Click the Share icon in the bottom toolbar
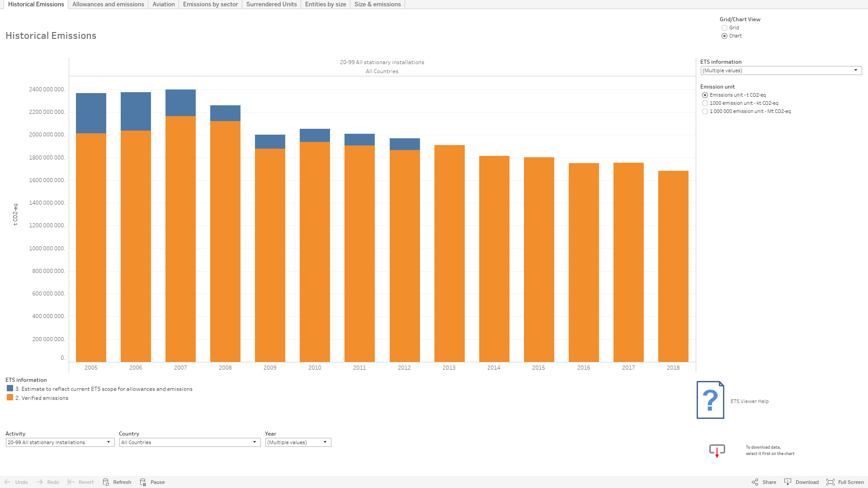This screenshot has width=868, height=488. [755, 482]
